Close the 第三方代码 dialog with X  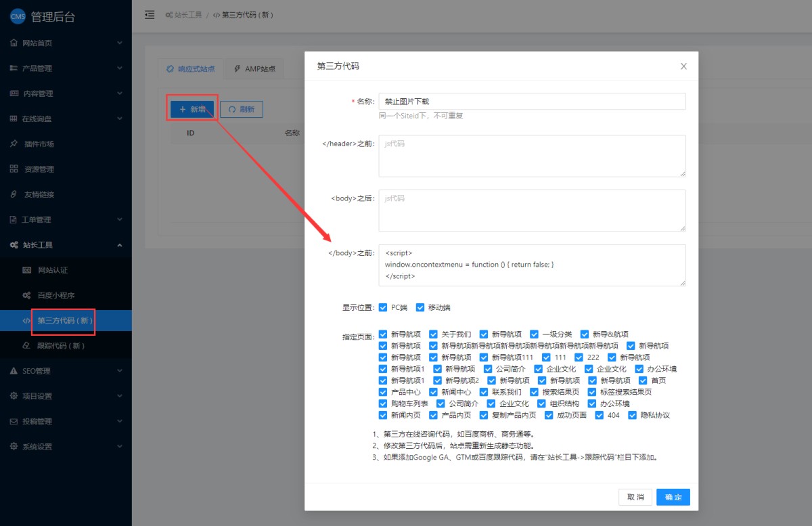683,66
